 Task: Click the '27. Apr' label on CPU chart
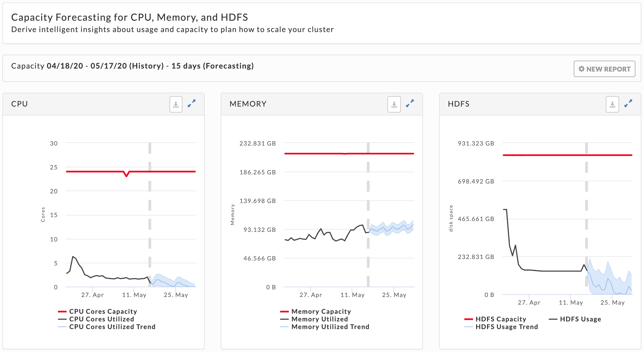point(92,295)
